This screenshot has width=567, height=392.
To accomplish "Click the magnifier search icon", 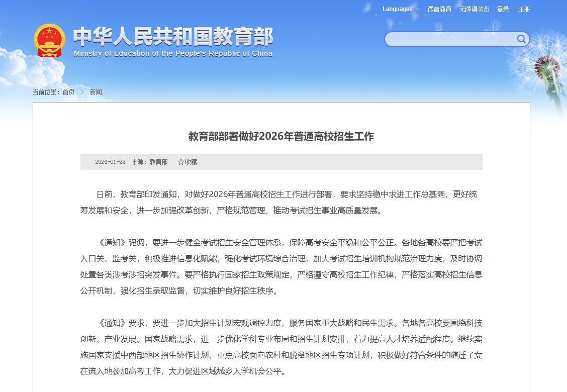I will coord(521,39).
